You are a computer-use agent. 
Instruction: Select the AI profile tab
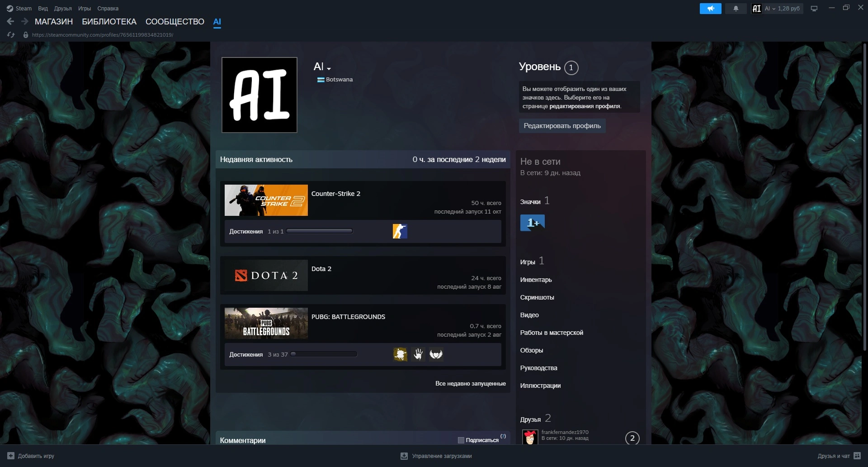tap(217, 22)
